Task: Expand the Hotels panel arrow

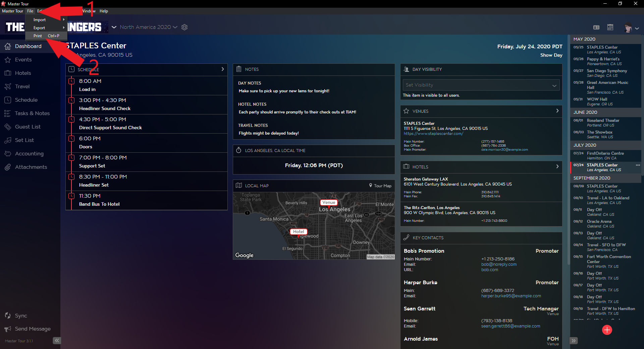Action: click(x=557, y=166)
